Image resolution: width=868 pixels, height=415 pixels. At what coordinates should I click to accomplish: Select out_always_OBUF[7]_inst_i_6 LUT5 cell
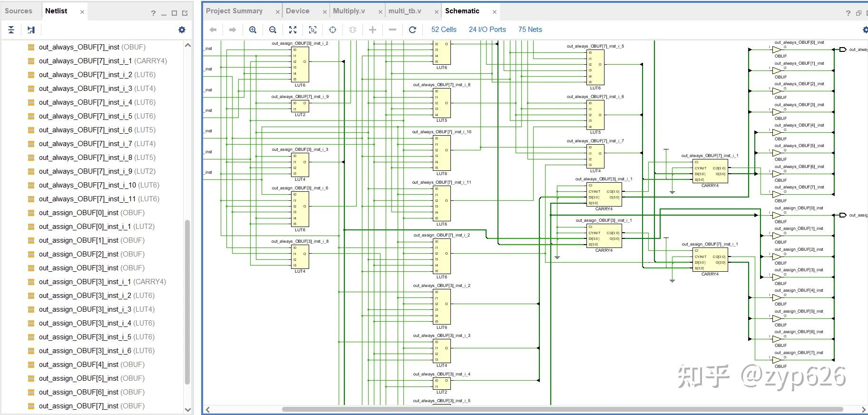[91, 130]
